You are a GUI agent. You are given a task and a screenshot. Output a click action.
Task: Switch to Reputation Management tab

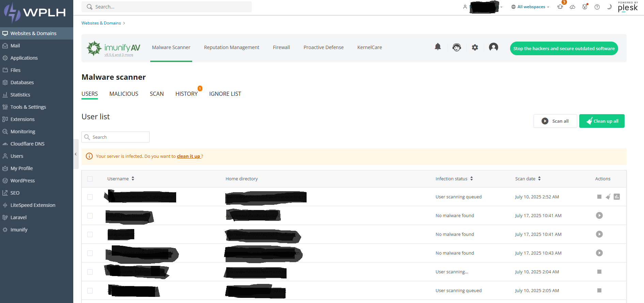pos(232,47)
